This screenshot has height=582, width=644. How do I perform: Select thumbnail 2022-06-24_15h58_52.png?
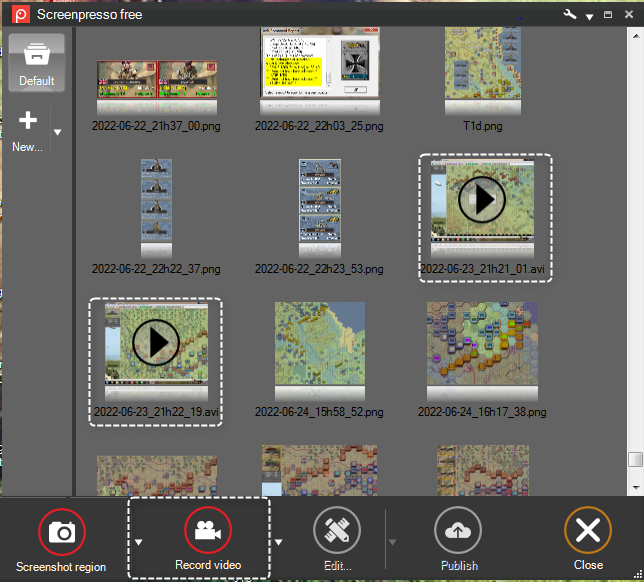(320, 343)
